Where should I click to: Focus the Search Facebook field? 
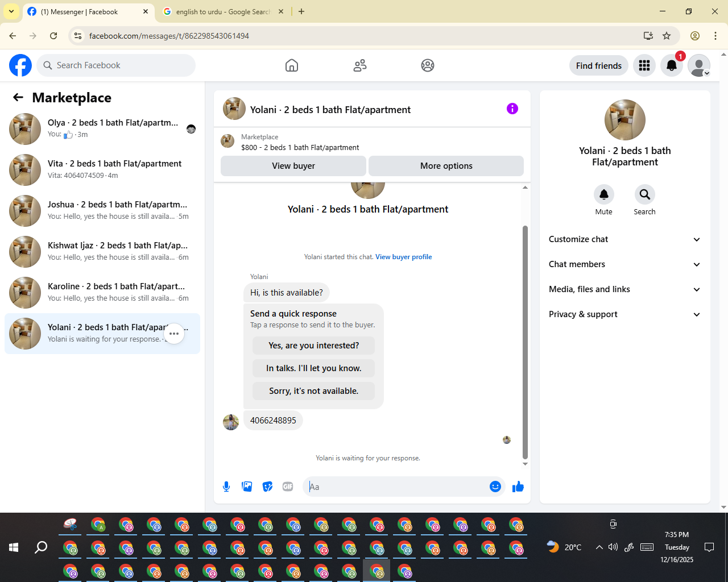pyautogui.click(x=116, y=65)
